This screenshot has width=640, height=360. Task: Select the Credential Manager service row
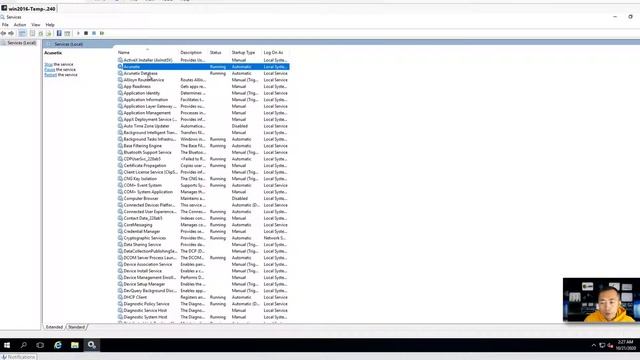coord(203,231)
